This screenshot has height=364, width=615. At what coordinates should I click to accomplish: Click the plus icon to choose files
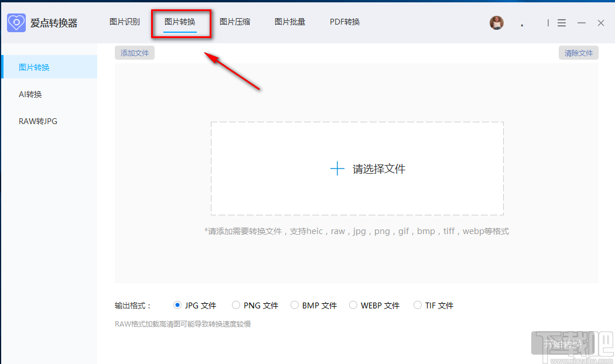coord(337,168)
